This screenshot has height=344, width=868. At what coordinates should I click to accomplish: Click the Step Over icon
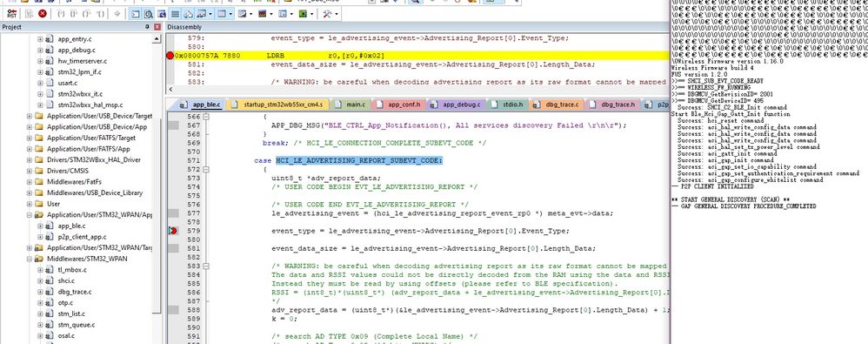point(74,13)
